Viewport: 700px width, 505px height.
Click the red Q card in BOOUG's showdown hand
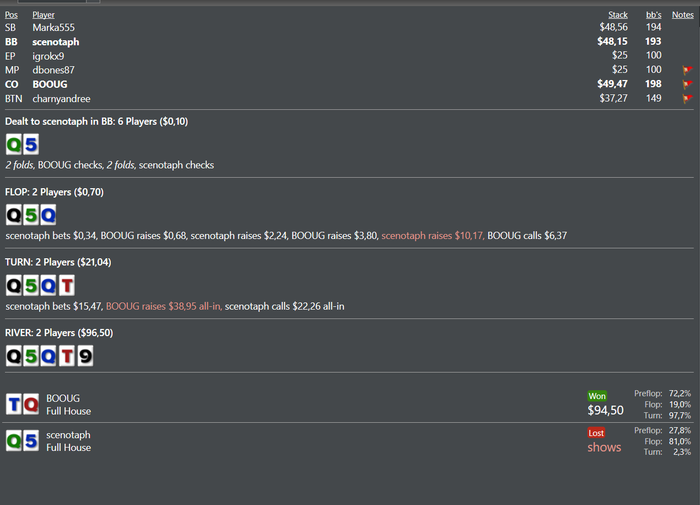[x=31, y=404]
